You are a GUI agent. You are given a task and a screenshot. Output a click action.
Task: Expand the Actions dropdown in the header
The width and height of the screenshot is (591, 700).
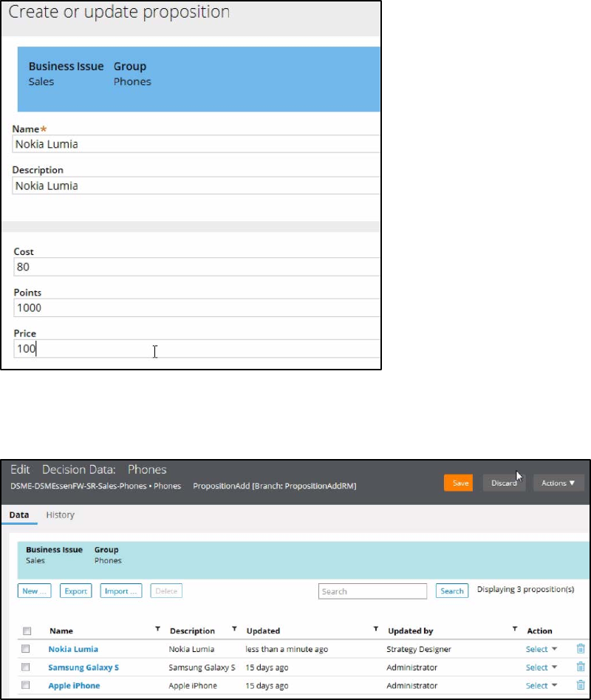click(558, 483)
